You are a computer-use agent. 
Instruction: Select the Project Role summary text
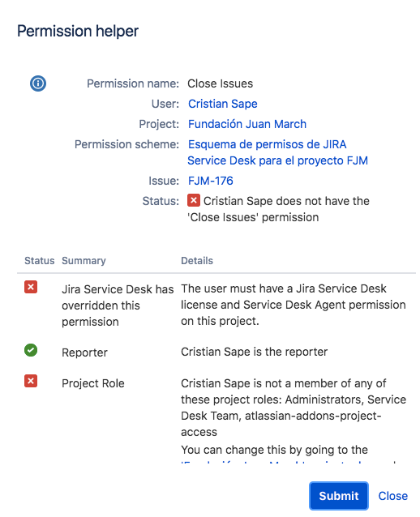tap(93, 383)
